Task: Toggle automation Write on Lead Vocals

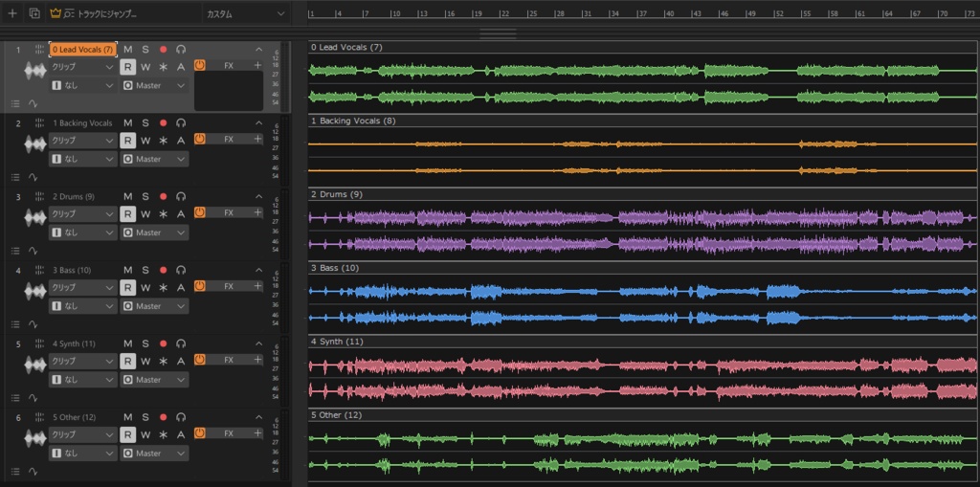Action: coord(145,67)
